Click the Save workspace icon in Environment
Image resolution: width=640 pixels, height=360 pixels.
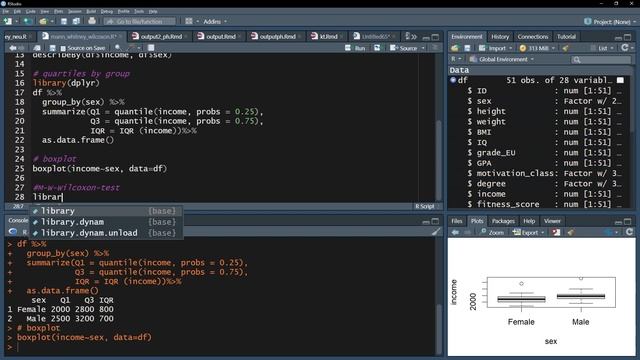[467, 48]
